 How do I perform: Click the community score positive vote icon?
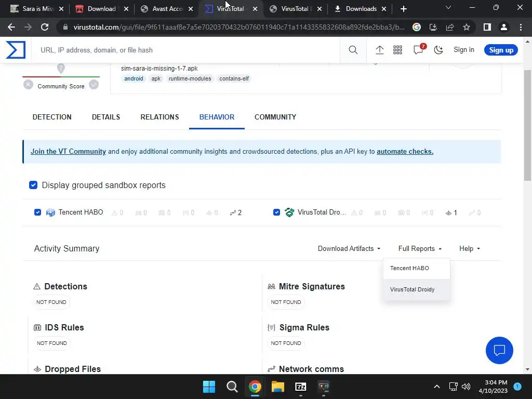[x=94, y=85]
